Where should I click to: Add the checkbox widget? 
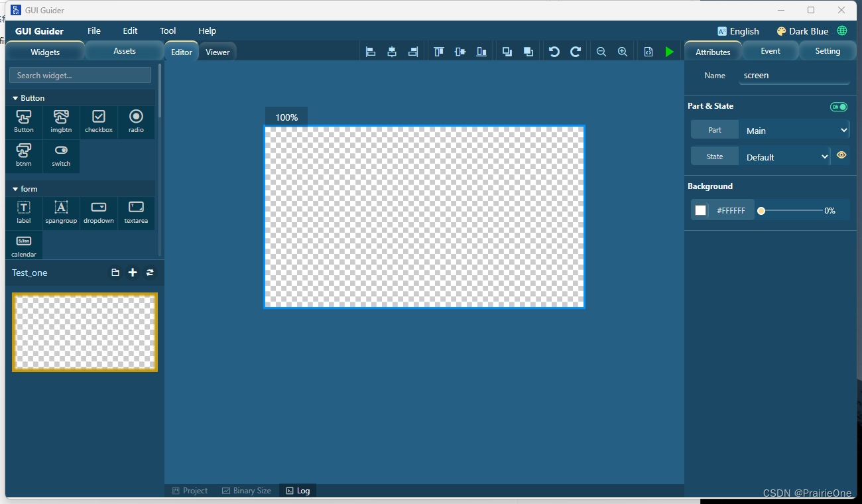point(99,122)
